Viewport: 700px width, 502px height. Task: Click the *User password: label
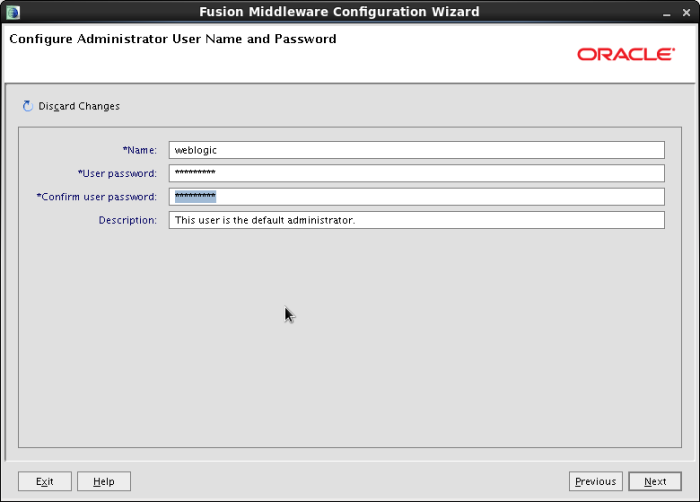coord(117,174)
